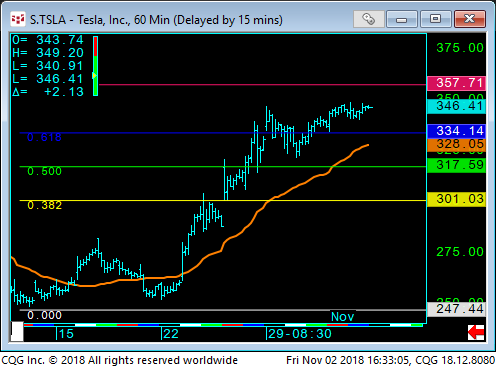This screenshot has width=496, height=368.
Task: Select the 0.500 retracement level label
Action: click(x=44, y=171)
